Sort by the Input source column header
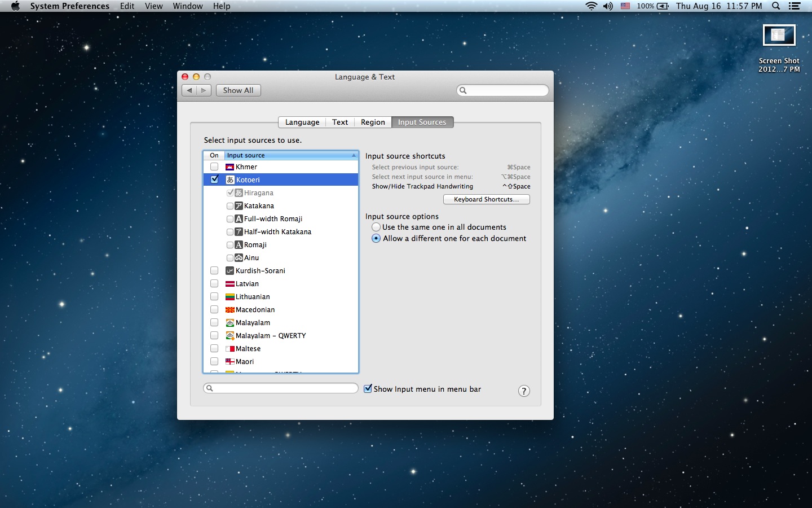Viewport: 812px width, 508px height. (292, 155)
